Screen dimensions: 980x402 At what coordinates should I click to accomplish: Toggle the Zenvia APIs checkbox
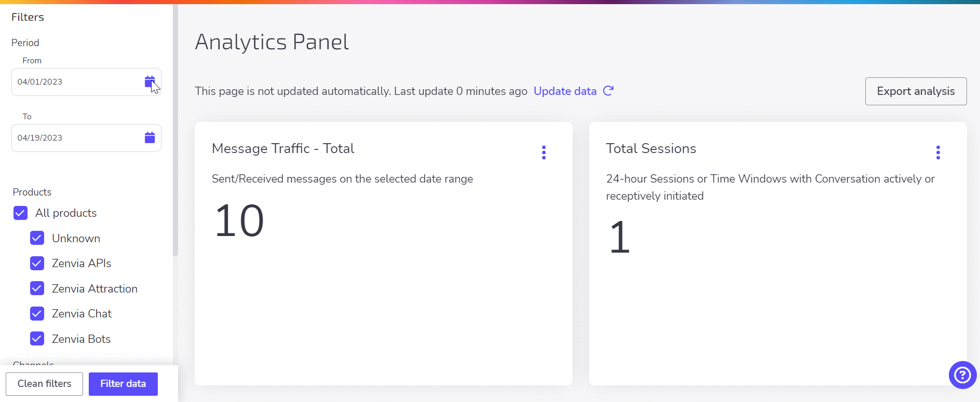point(37,264)
